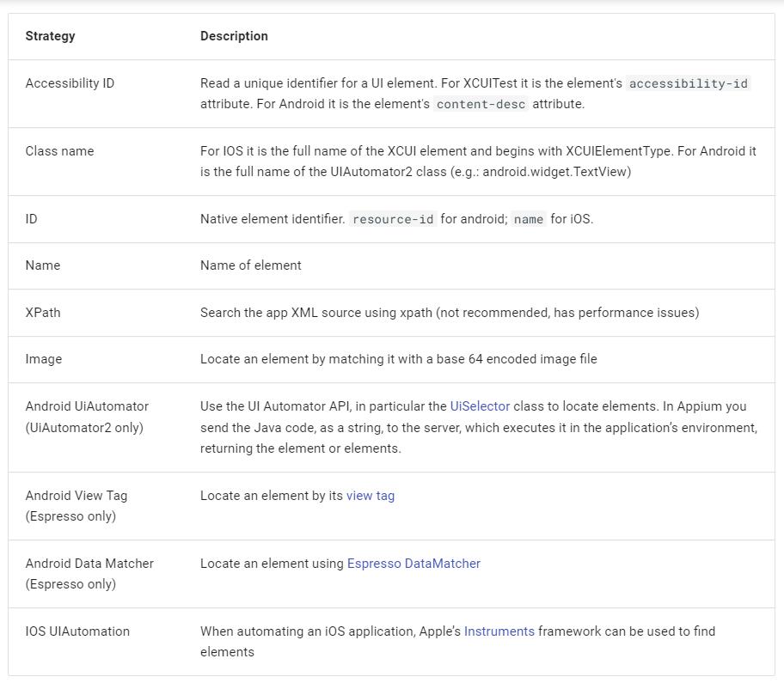Click the "Name of element" description
The image size is (784, 683).
251,265
